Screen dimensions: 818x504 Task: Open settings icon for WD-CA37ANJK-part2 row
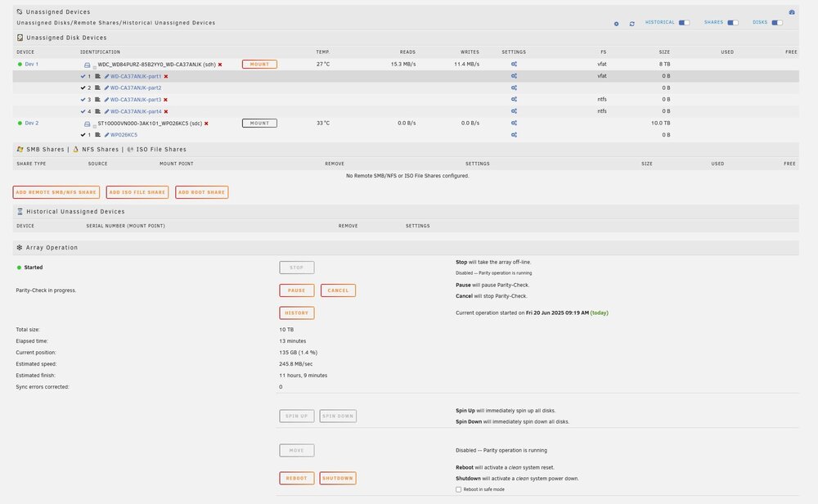click(x=514, y=88)
